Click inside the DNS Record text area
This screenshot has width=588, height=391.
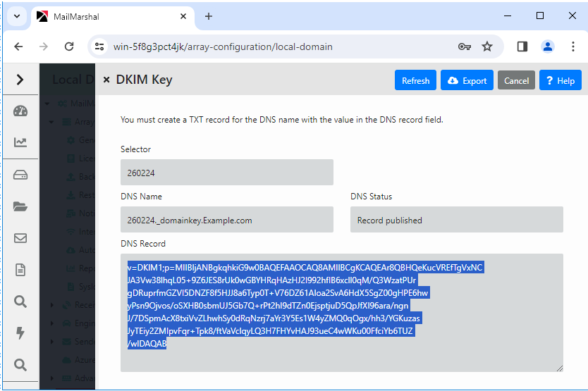click(341, 359)
